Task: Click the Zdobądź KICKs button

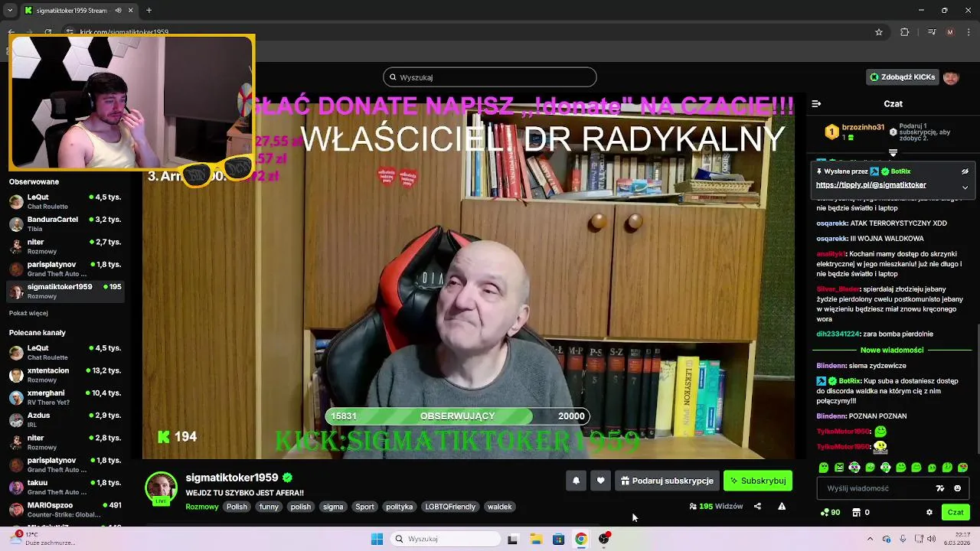Action: pos(902,77)
